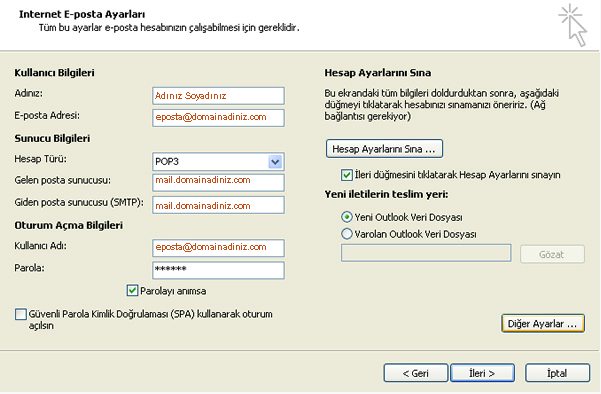
Task: Click the Oturum Açma Bilgileri heading text
Action: (69, 225)
